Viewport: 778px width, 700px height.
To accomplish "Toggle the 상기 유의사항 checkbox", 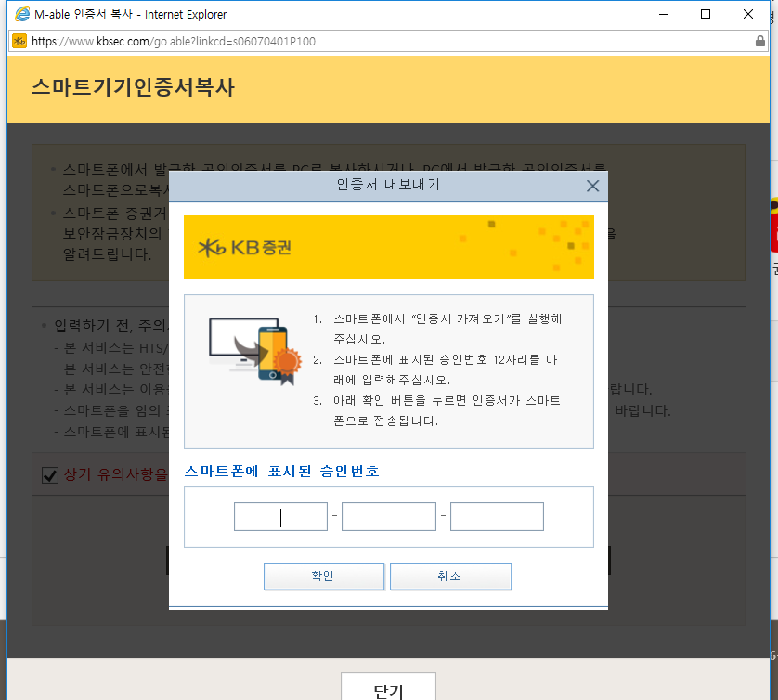I will [x=50, y=475].
